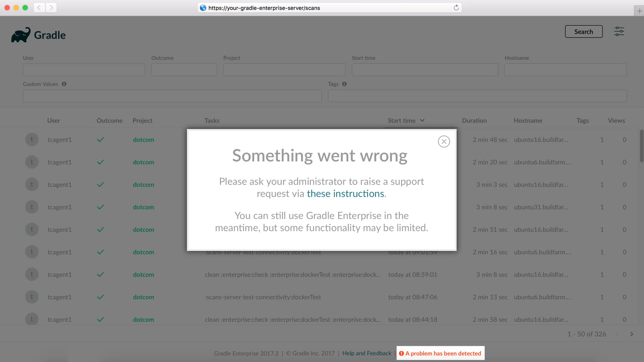
Task: Click the '2 min 58 sec' duration
Action: click(x=490, y=319)
